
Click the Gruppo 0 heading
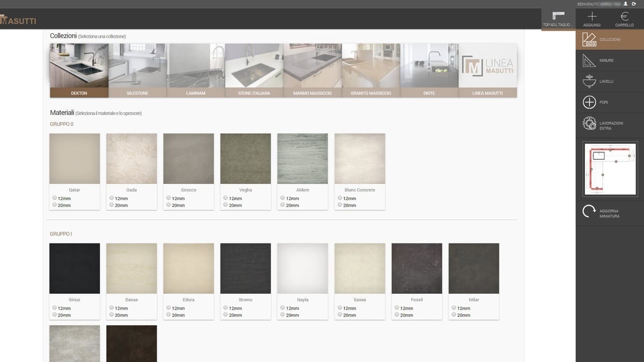point(62,124)
